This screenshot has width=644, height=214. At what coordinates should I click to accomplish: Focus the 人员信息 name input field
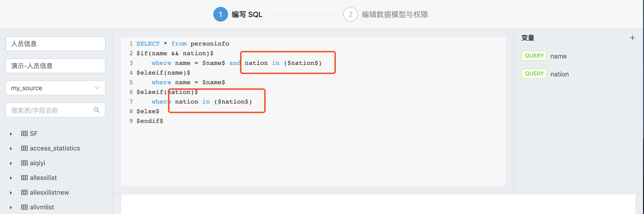click(x=56, y=44)
